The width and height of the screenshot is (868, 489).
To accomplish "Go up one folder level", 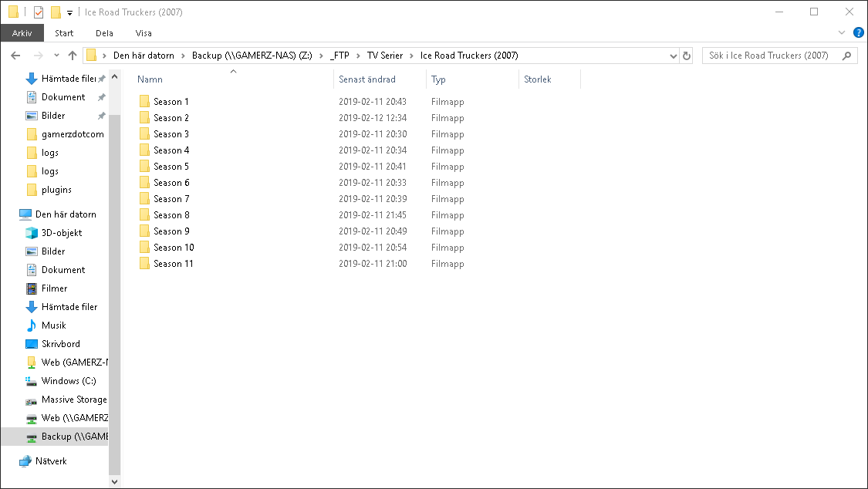I will tap(72, 56).
